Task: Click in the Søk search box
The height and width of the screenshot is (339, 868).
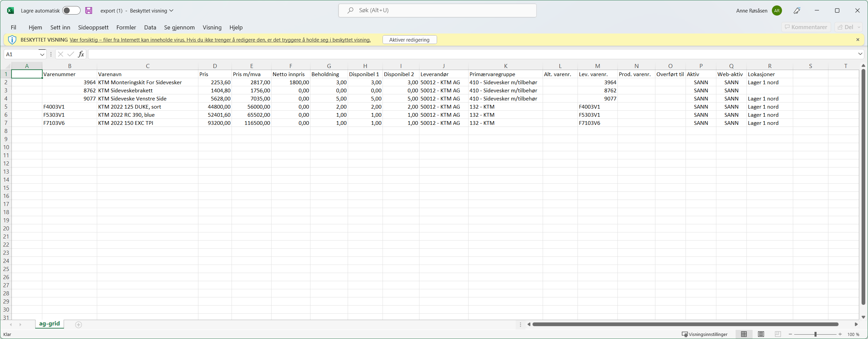Action: point(437,10)
